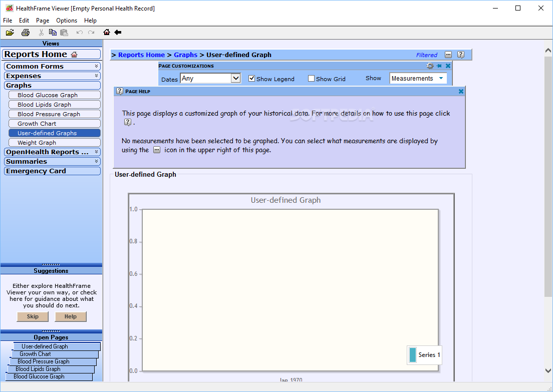Open page help icon in breadcrumb bar

click(461, 55)
